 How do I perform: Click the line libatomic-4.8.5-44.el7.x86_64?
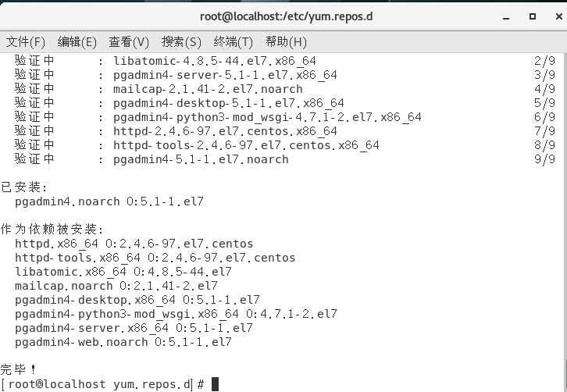pyautogui.click(x=215, y=61)
